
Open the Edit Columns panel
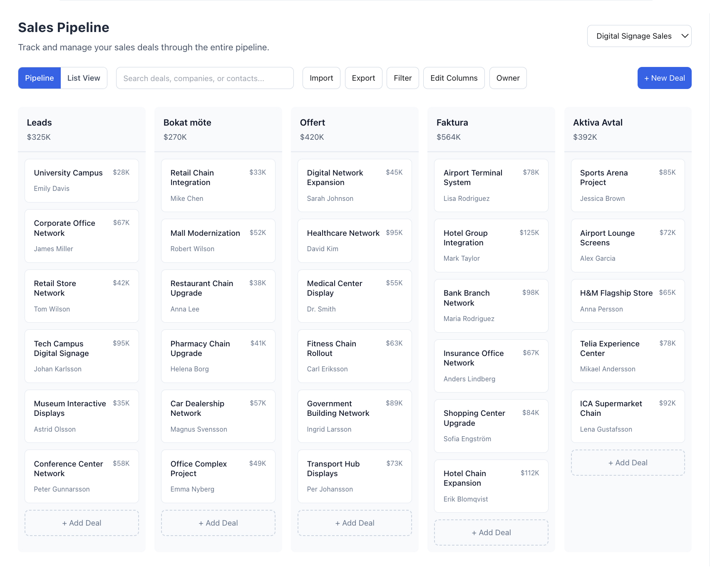click(x=454, y=78)
